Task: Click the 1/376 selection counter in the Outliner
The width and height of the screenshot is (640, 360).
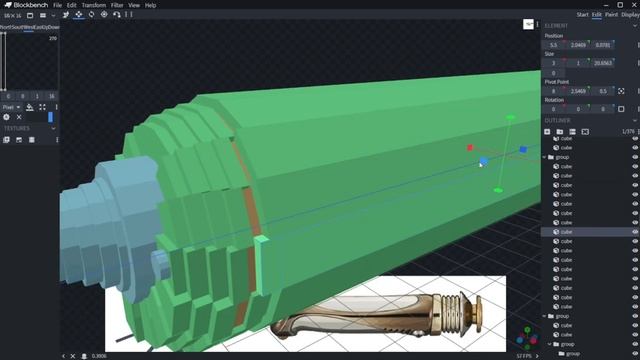Action: (629, 132)
